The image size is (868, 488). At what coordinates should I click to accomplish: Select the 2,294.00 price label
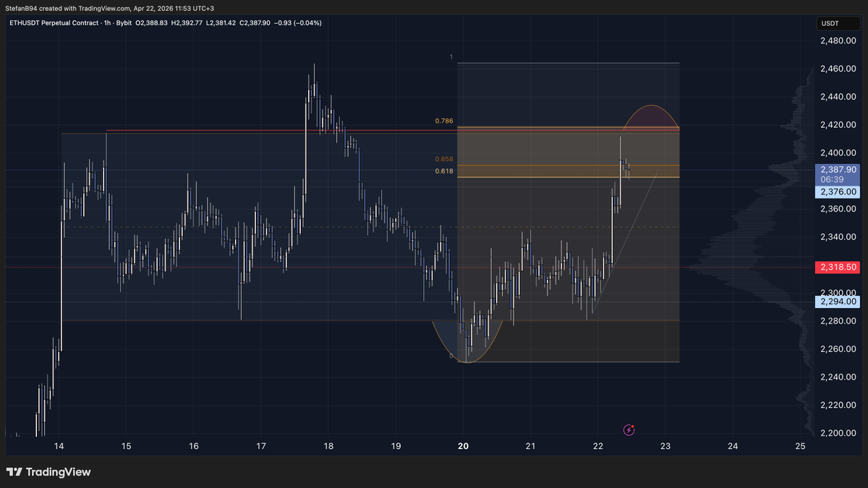point(839,301)
